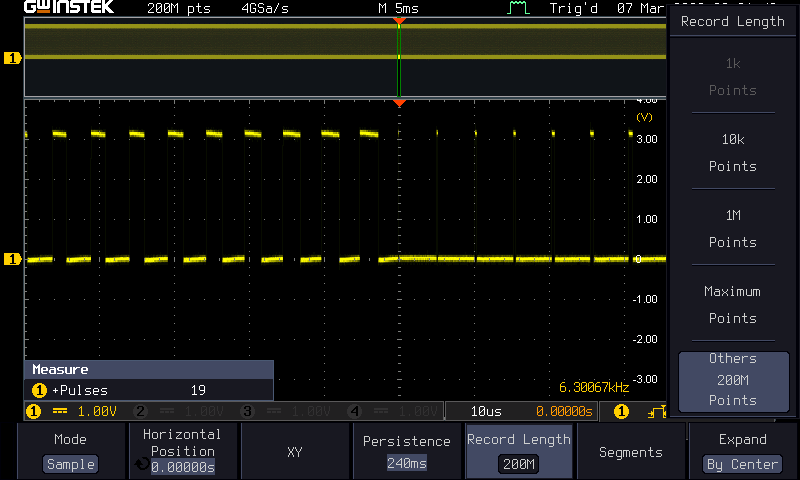
Task: Select the 10k Points record length
Action: point(732,152)
